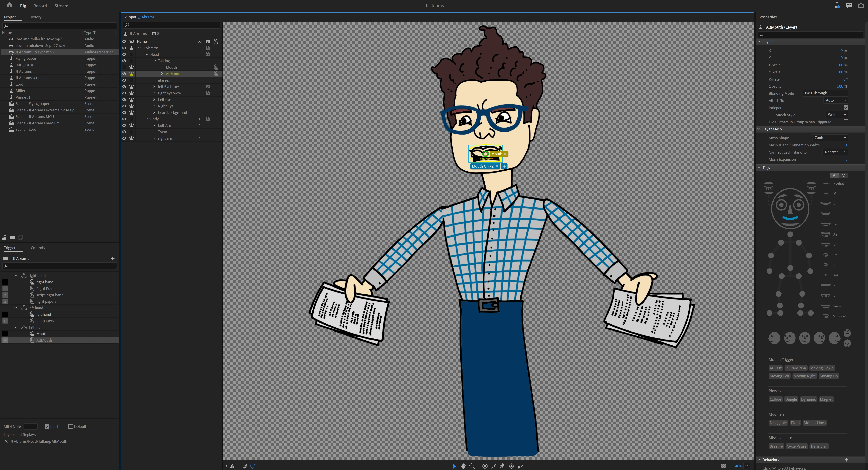Hide the glasses layer with eye icon

(x=124, y=80)
